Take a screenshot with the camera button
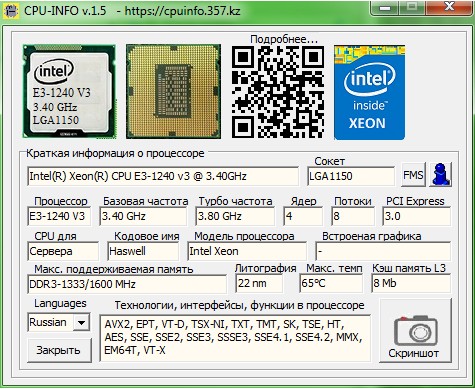 click(x=415, y=330)
